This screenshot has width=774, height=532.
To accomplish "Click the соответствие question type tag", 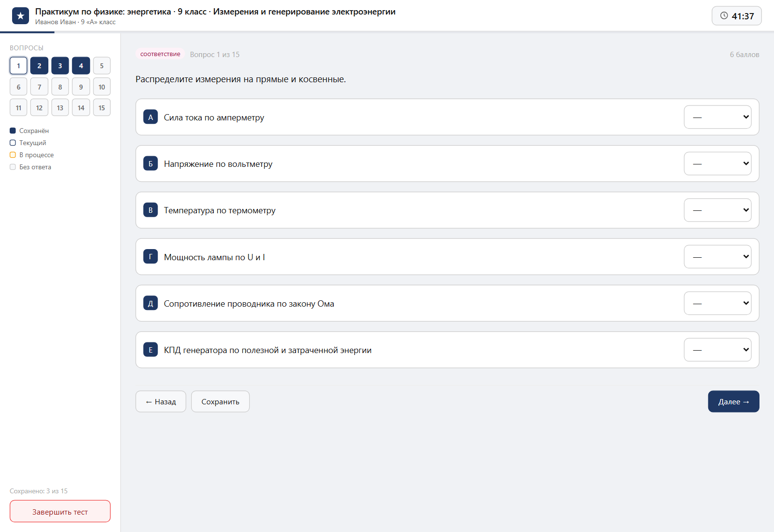I will [160, 54].
